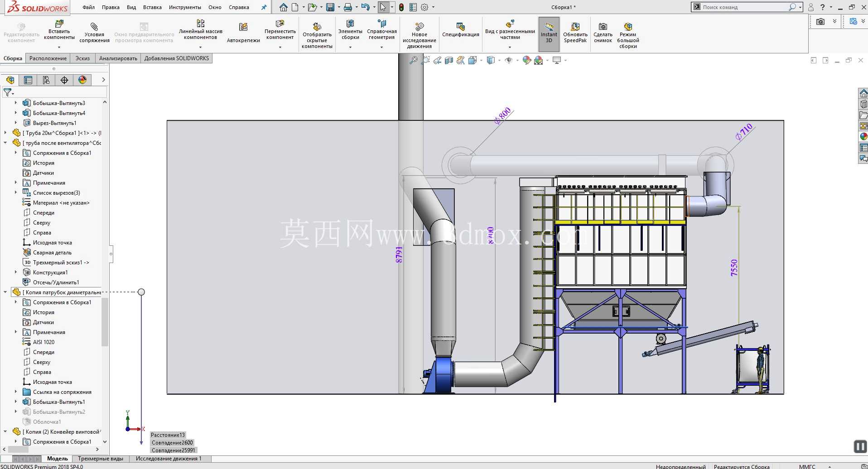Click Сделать снимок camera icon

click(x=603, y=27)
